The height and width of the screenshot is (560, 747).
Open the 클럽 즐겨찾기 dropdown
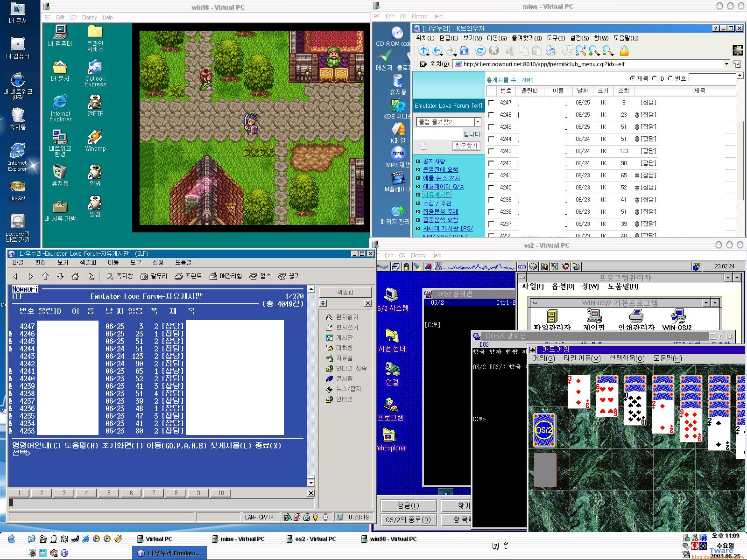tap(478, 122)
